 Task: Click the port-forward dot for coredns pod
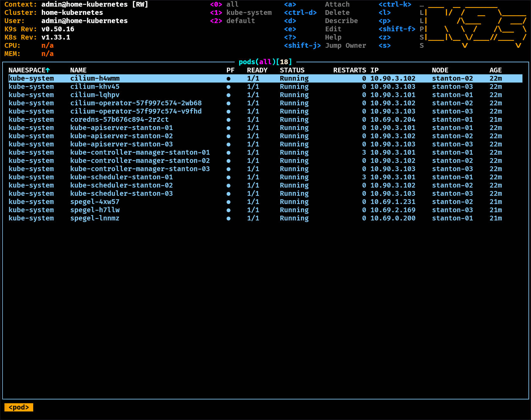point(228,120)
